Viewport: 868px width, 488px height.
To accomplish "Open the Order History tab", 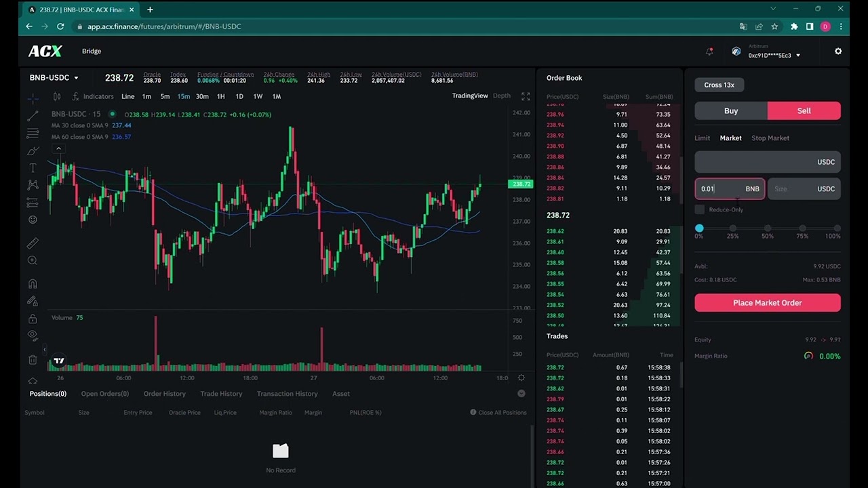I will coord(164,394).
